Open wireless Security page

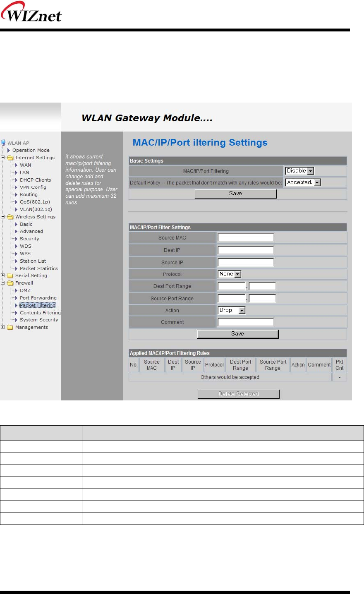pos(29,239)
